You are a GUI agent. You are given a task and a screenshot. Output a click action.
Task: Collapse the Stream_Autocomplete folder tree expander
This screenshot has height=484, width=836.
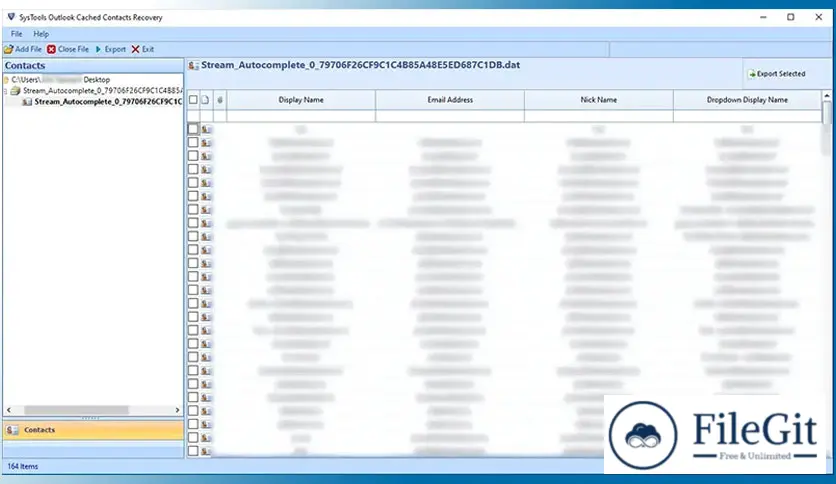[5, 91]
